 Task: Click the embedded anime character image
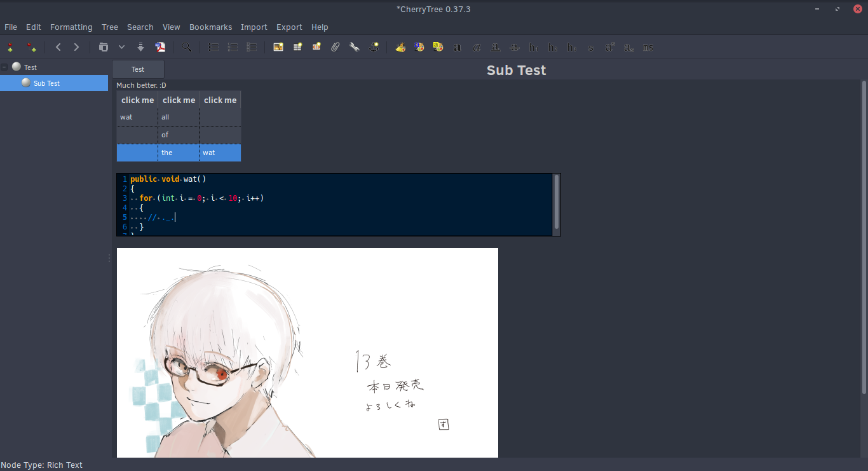[308, 353]
